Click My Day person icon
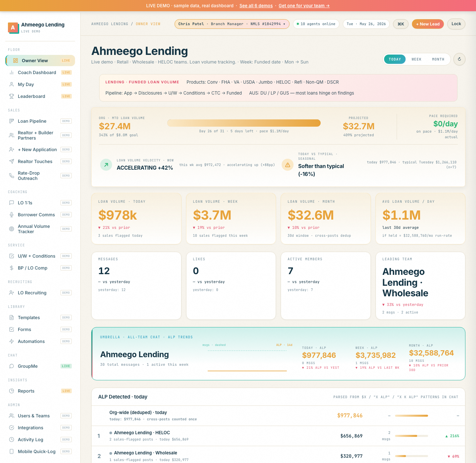Screen dimensions: 476x463 (12, 84)
